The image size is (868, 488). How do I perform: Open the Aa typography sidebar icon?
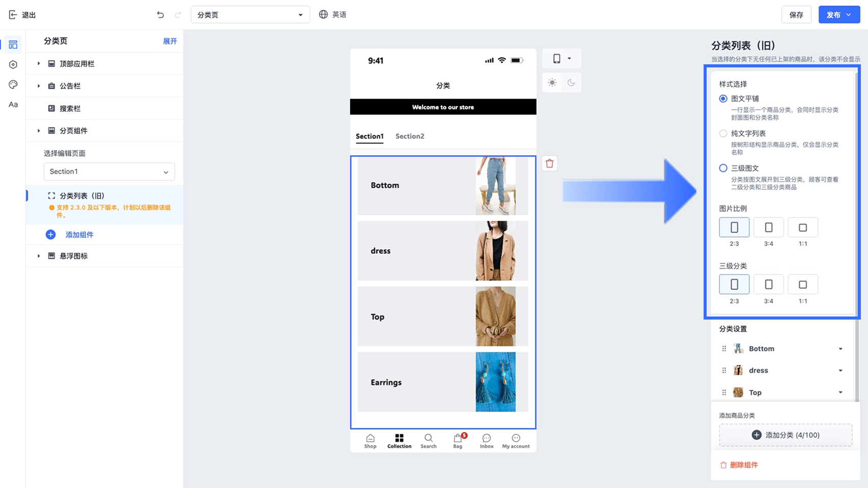(13, 105)
